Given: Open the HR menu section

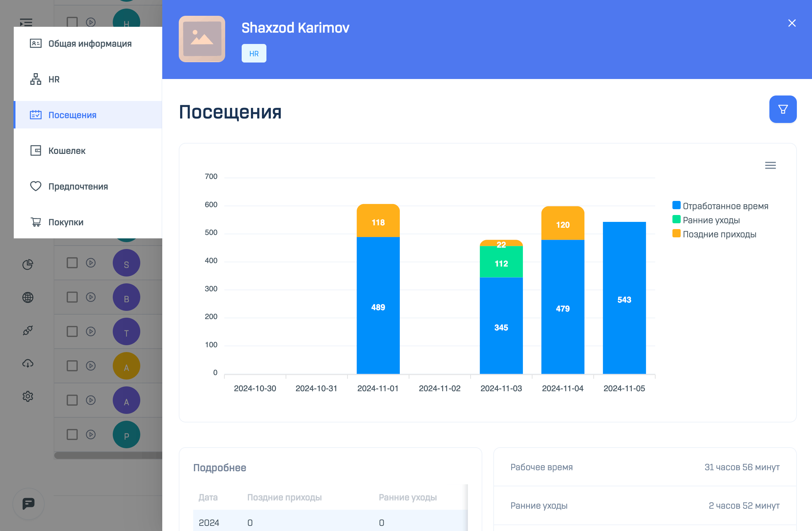Looking at the screenshot, I should (x=88, y=79).
